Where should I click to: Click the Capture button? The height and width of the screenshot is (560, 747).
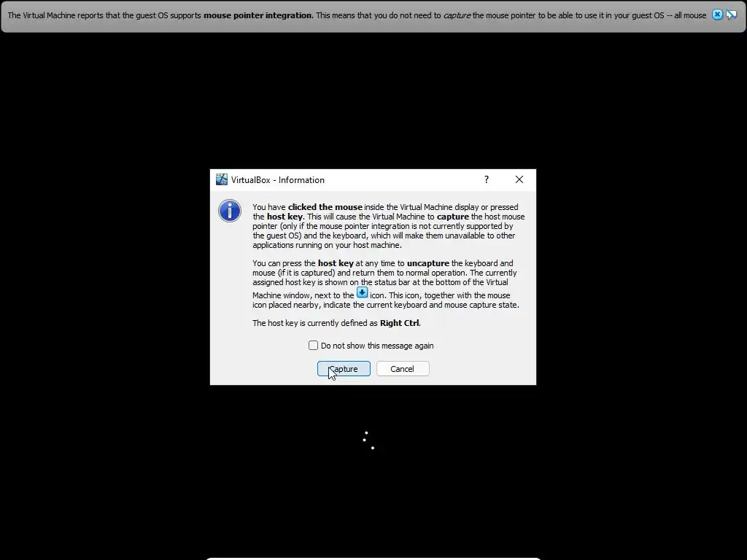344,368
